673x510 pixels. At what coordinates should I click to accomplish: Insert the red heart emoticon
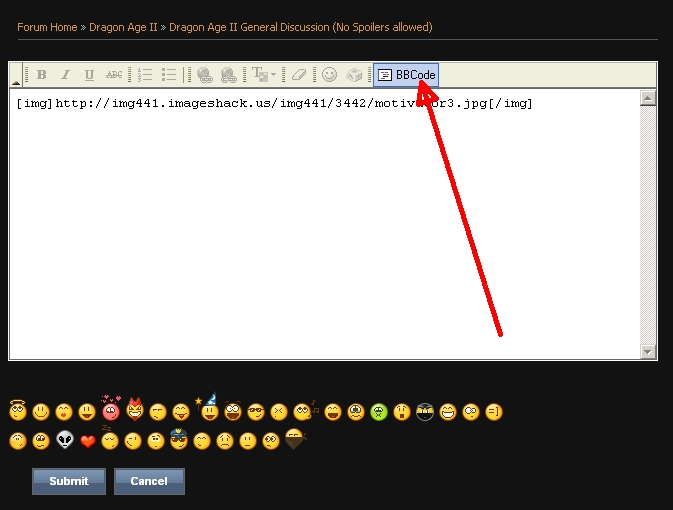click(88, 441)
